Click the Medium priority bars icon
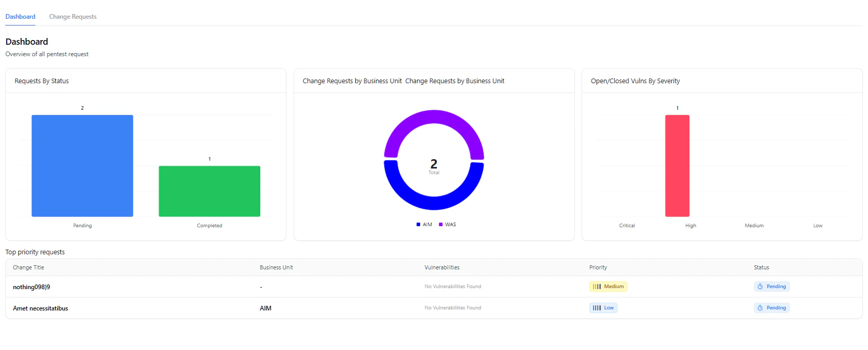Viewport: 868px width, 350px height. pos(597,287)
